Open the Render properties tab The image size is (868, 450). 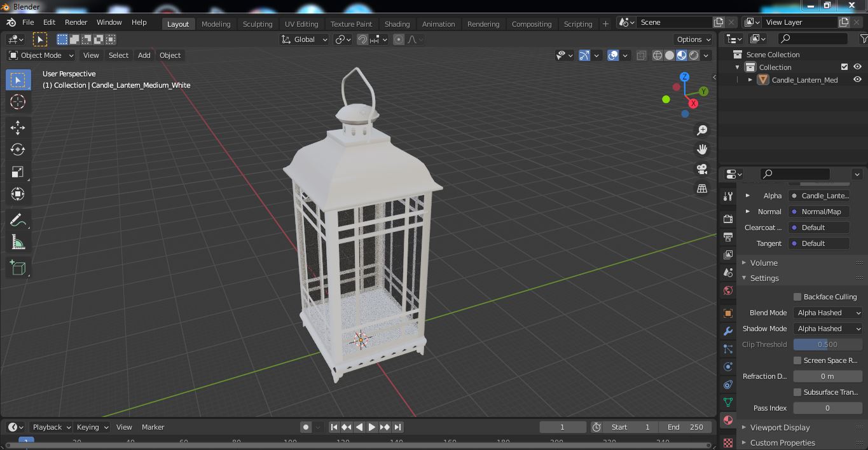[728, 219]
